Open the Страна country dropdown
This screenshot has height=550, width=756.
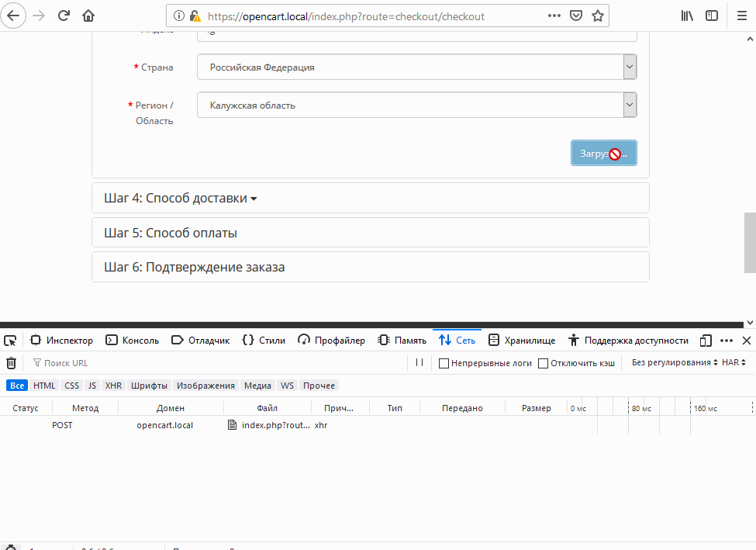click(417, 67)
